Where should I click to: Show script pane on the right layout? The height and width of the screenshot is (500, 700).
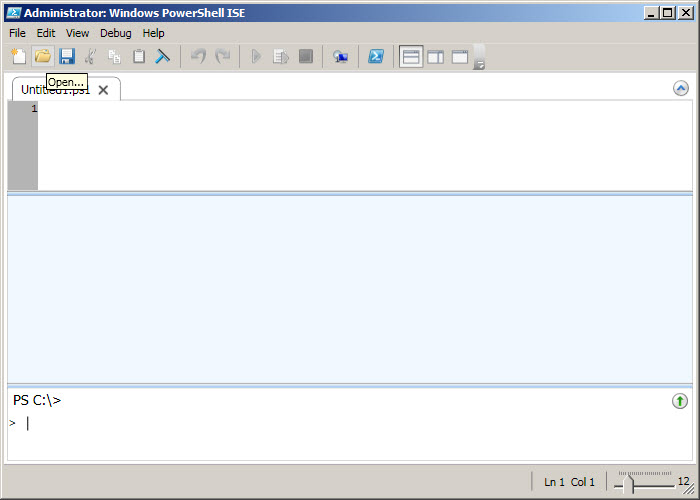435,57
